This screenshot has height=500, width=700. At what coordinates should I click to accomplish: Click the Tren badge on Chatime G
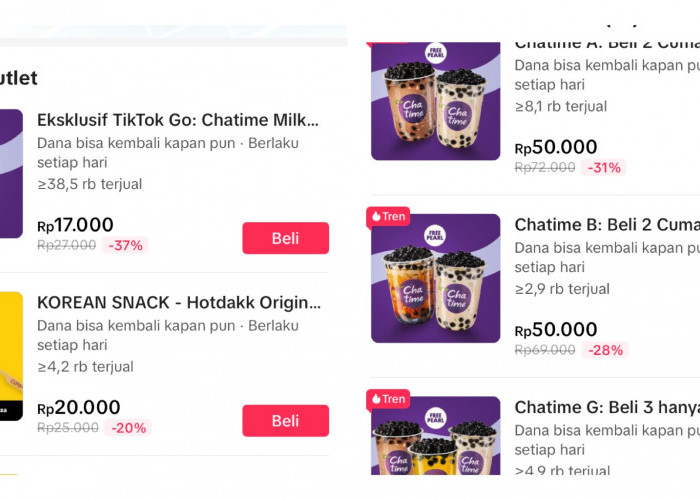tap(388, 399)
